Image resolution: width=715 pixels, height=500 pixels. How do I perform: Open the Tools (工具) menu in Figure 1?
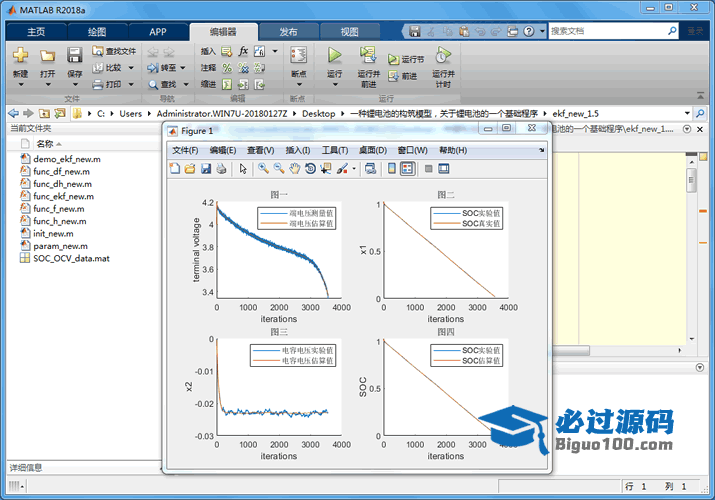[x=334, y=150]
